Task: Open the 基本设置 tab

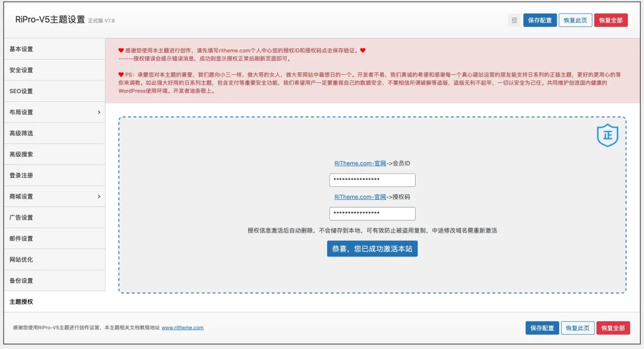Action: (53, 49)
